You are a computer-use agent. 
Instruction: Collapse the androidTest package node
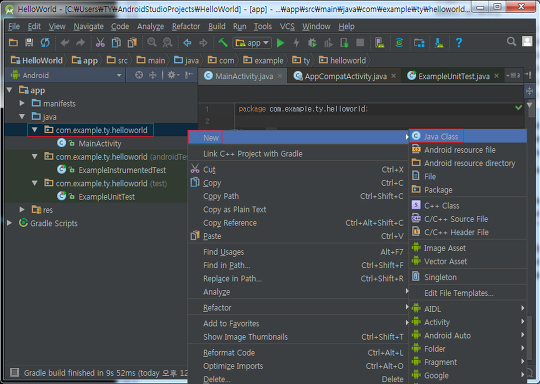click(x=35, y=156)
